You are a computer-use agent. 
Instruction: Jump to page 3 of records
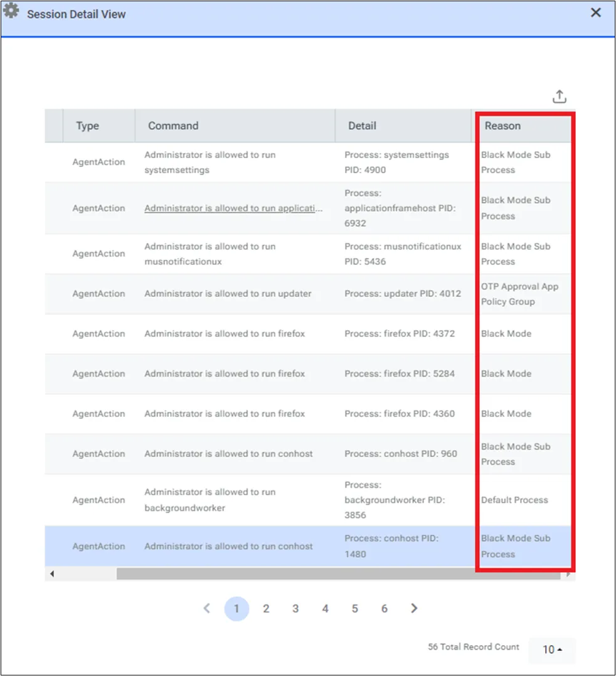pyautogui.click(x=295, y=608)
